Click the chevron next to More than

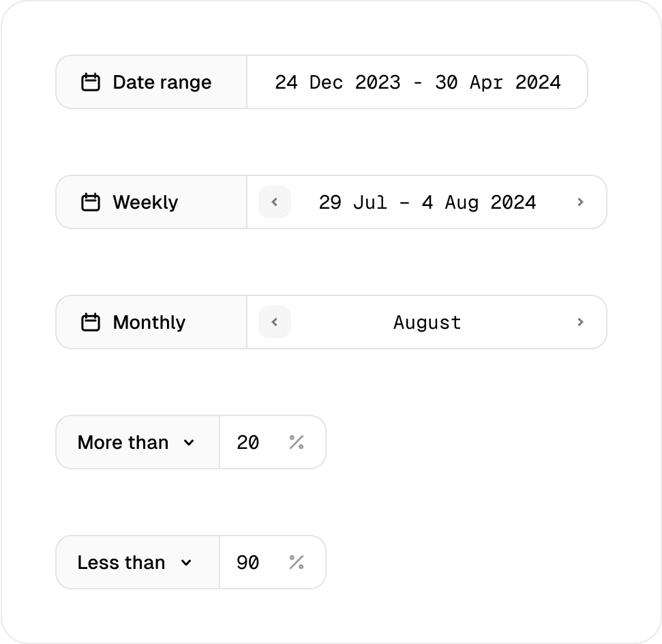189,443
